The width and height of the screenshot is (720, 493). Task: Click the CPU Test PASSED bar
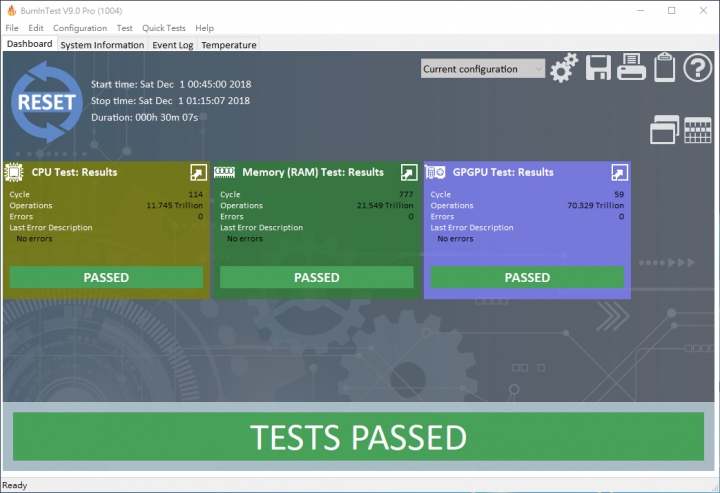pos(106,277)
